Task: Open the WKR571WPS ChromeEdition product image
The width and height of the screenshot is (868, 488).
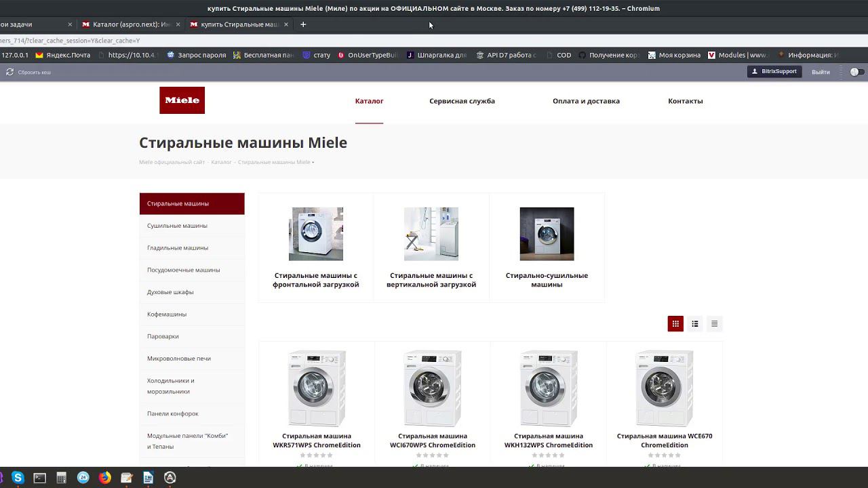Action: 317,388
